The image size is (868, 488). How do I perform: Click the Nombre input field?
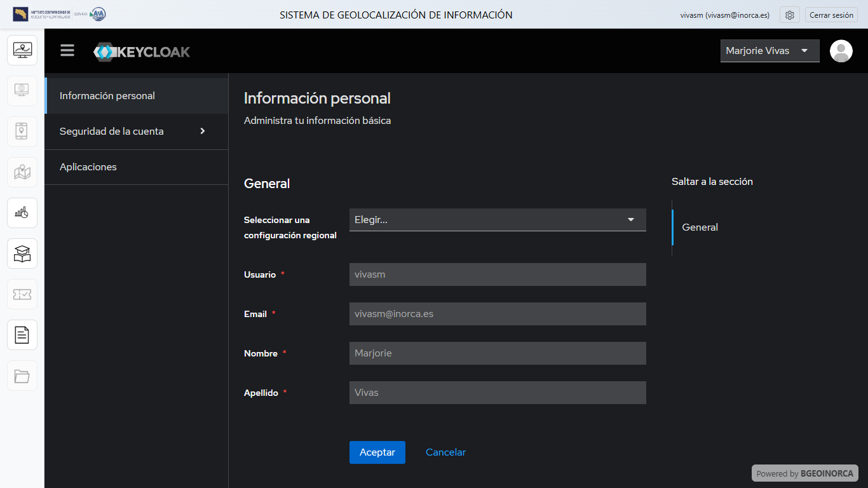[498, 353]
